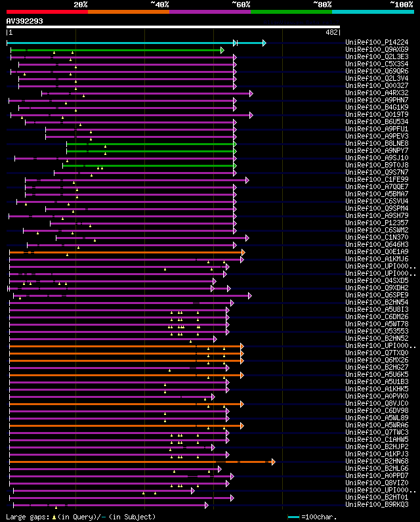Click the UniRef100_Q9SPM4 hit name

point(377,208)
